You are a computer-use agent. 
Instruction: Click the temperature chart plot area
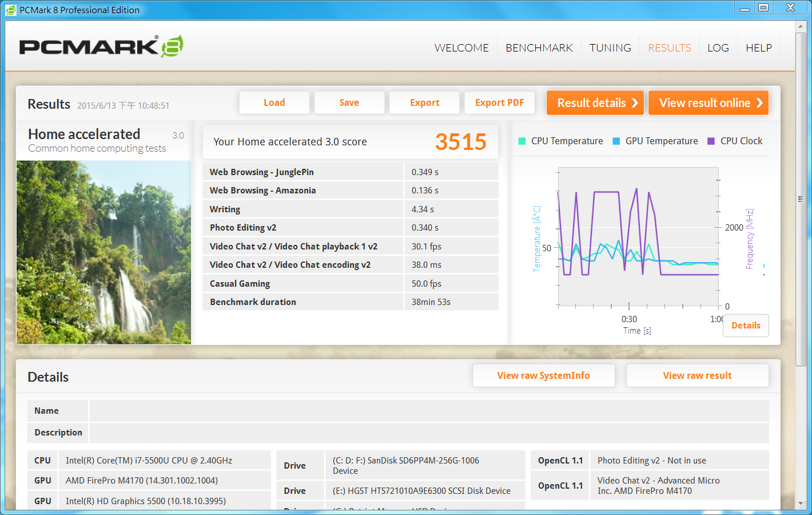tap(638, 237)
